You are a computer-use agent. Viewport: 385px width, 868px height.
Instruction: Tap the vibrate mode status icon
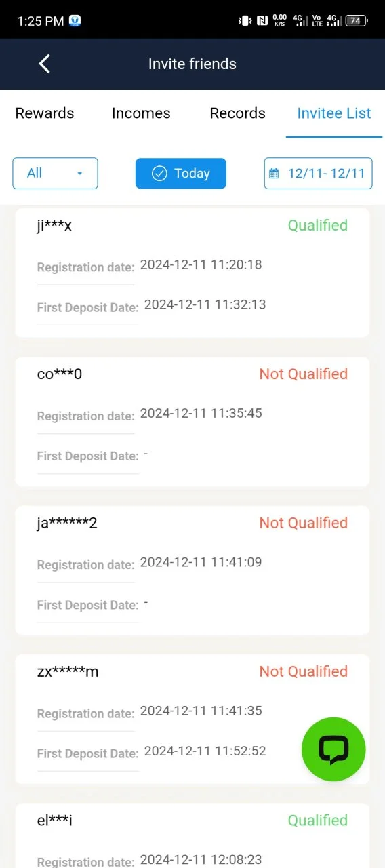(x=245, y=21)
